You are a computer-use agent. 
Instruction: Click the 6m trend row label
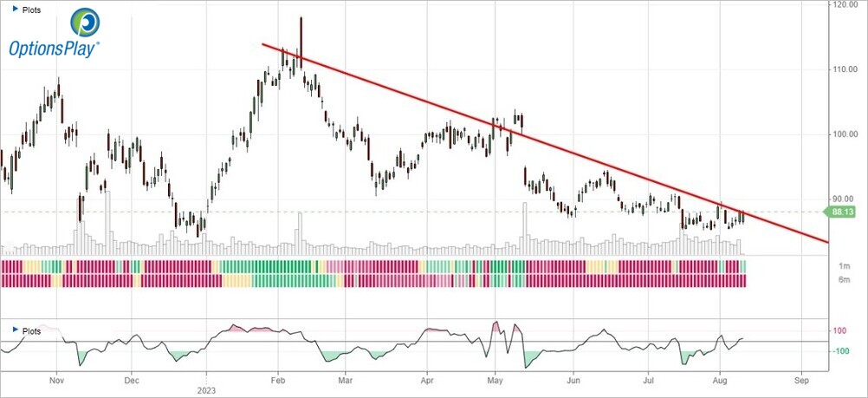(x=845, y=280)
